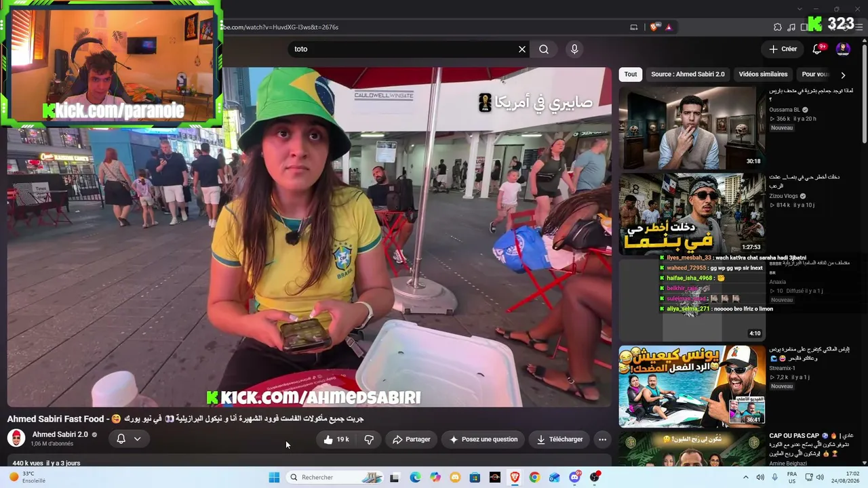Click the taskbar Rechercher search box
This screenshot has width=868, height=488.
(x=336, y=477)
